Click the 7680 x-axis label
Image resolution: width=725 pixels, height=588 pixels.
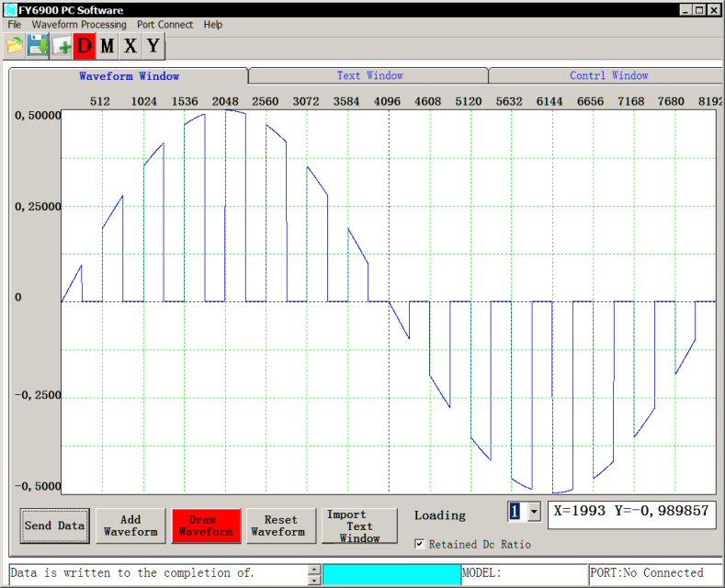pos(671,101)
